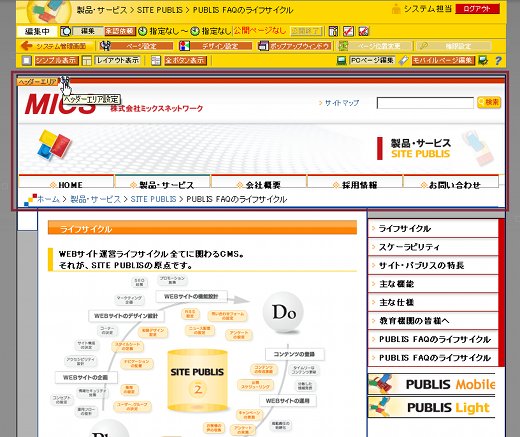Click the Do circle in the diagram

(x=283, y=312)
